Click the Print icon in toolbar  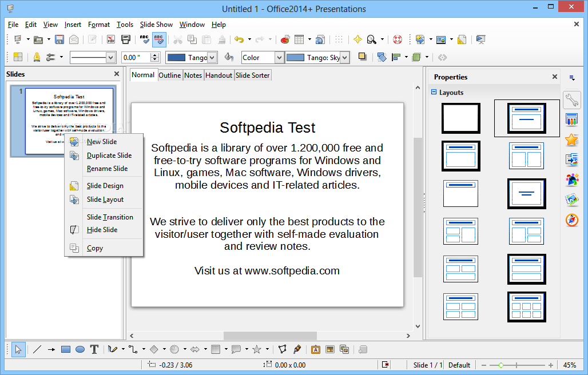tap(126, 39)
